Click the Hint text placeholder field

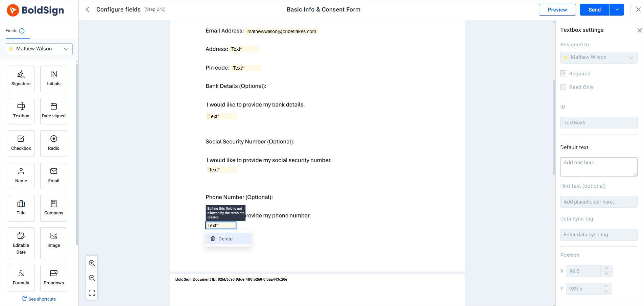coord(599,202)
